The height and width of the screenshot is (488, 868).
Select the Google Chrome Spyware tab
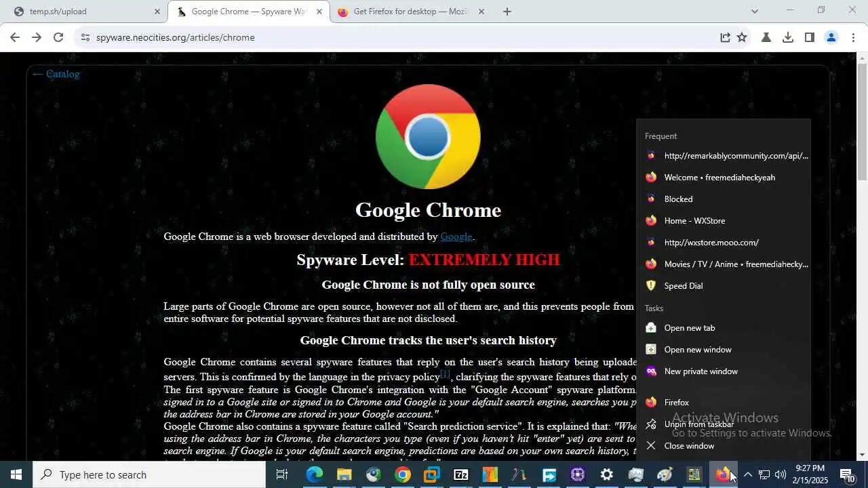click(248, 12)
